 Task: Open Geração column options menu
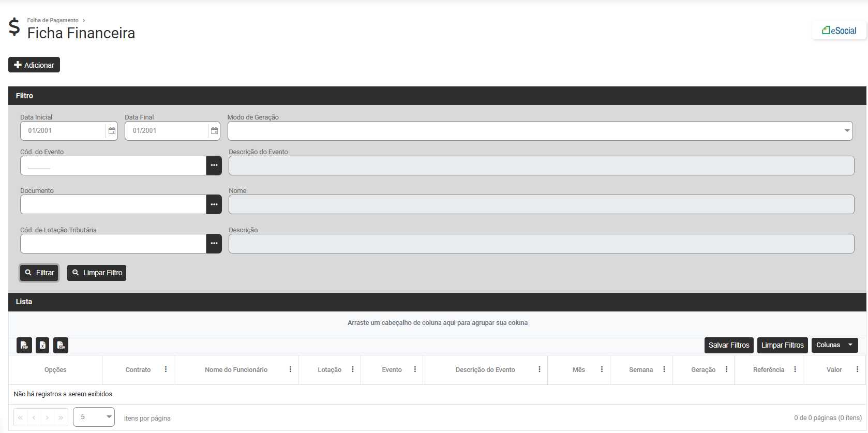point(726,369)
